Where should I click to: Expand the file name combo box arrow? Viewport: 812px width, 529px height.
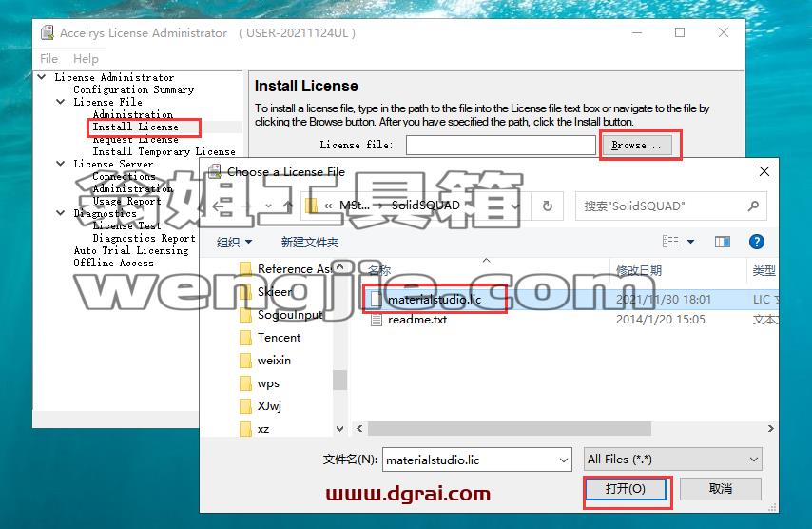[x=564, y=460]
